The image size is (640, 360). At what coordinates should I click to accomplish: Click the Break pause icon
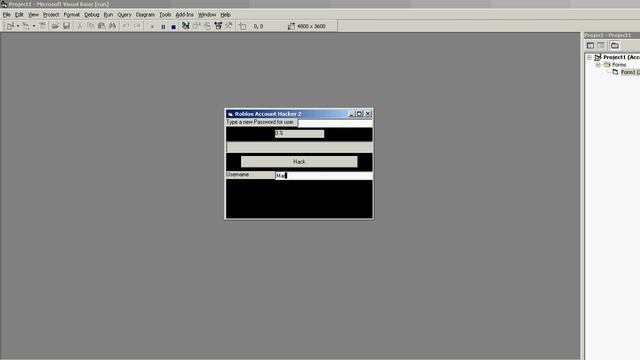pyautogui.click(x=163, y=27)
